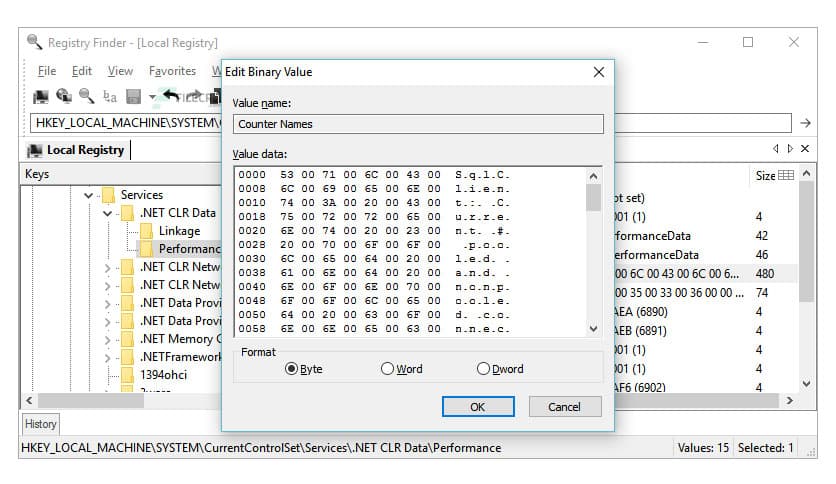Screen dimensions: 836x484
Task: Select the Services folder in tree
Action: 141,195
